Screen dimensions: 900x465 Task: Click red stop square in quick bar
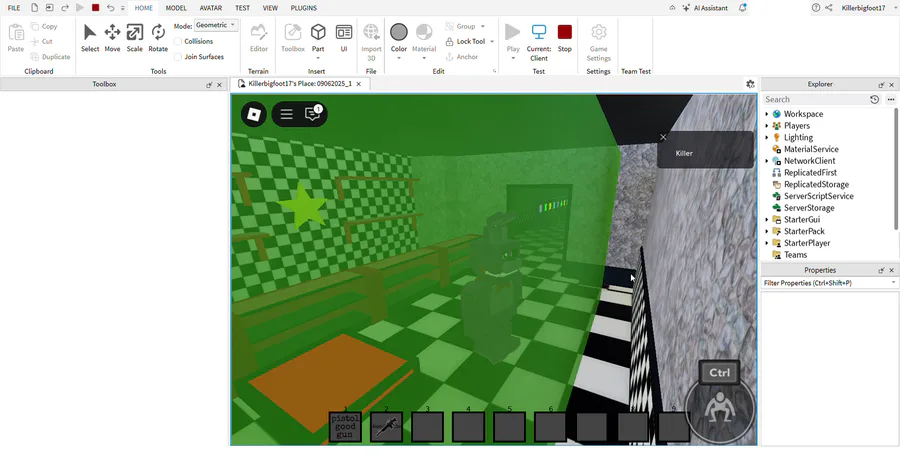(95, 8)
